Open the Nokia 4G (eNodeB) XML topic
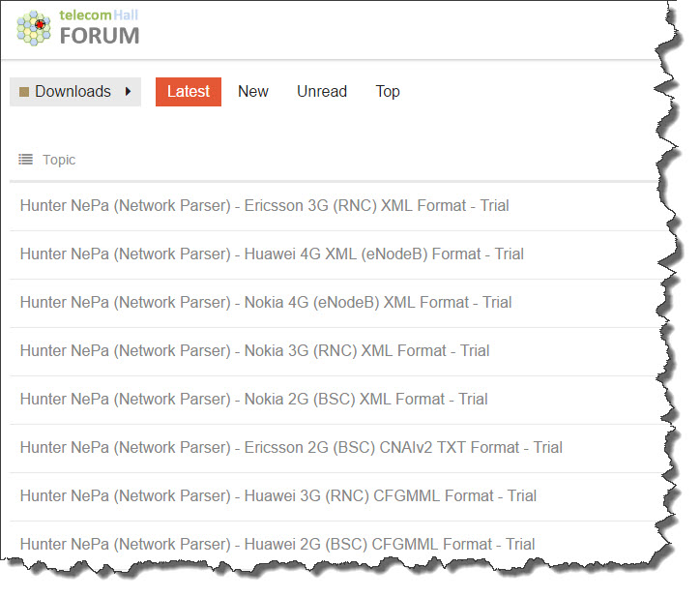 point(266,303)
